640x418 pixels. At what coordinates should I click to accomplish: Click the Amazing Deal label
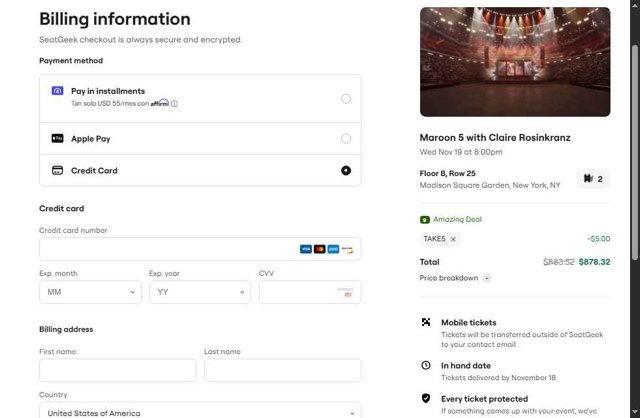tap(458, 219)
